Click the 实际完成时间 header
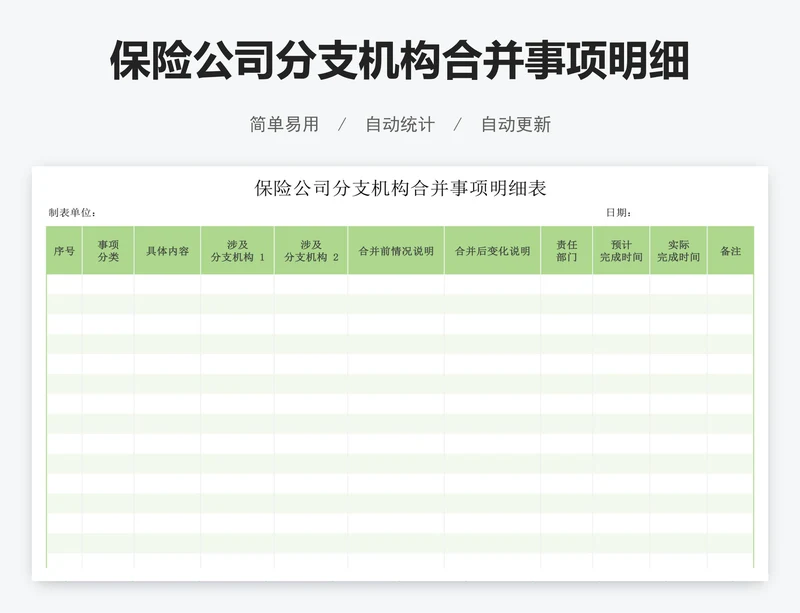 [x=679, y=251]
